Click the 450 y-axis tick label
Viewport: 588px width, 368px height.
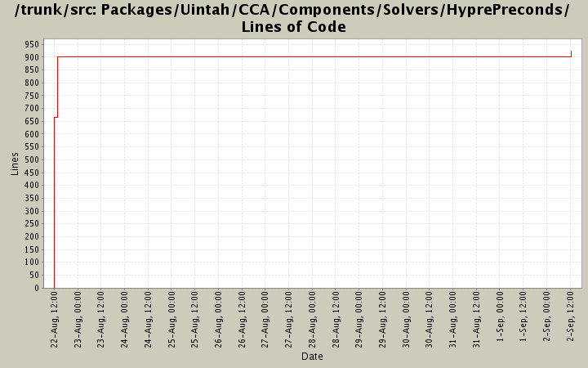tap(32, 173)
